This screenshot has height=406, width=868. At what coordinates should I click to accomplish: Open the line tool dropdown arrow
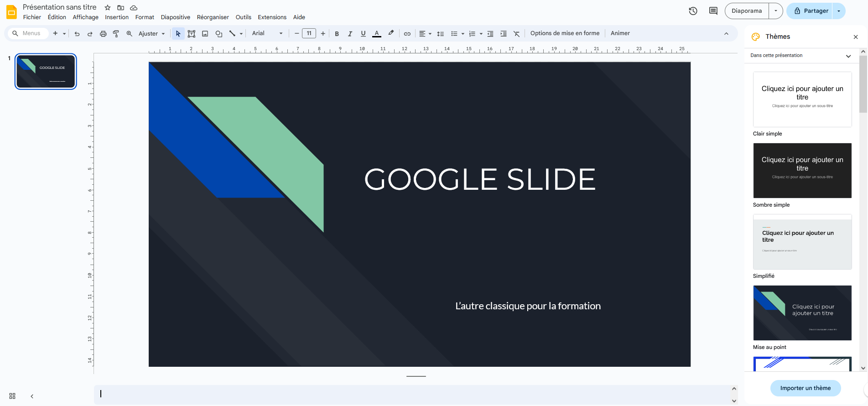[241, 34]
